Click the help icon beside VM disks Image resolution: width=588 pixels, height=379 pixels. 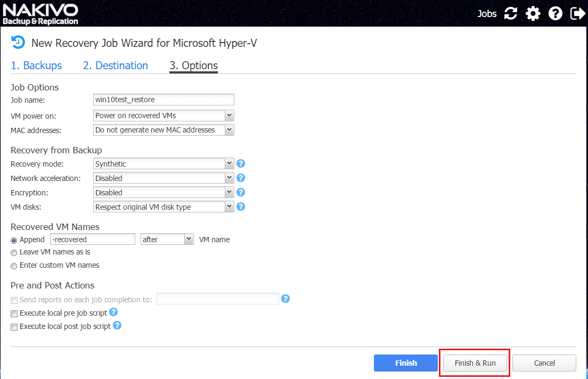241,207
